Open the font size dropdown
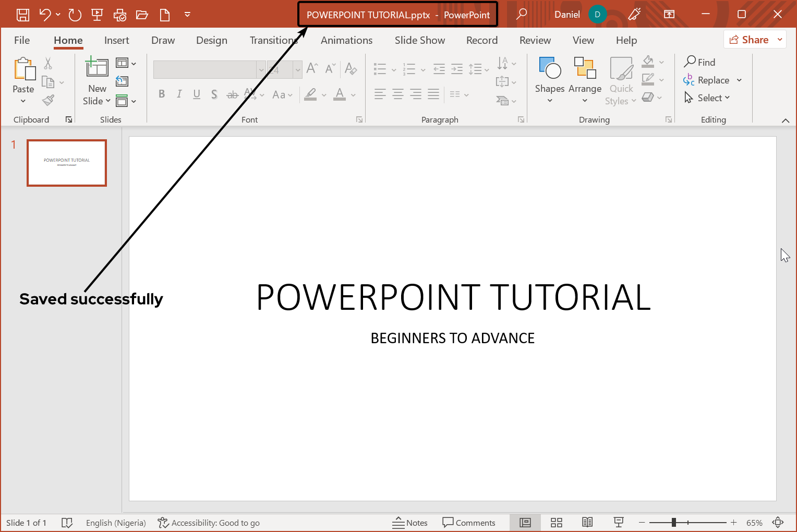Screen dimensions: 797x532 coord(297,69)
